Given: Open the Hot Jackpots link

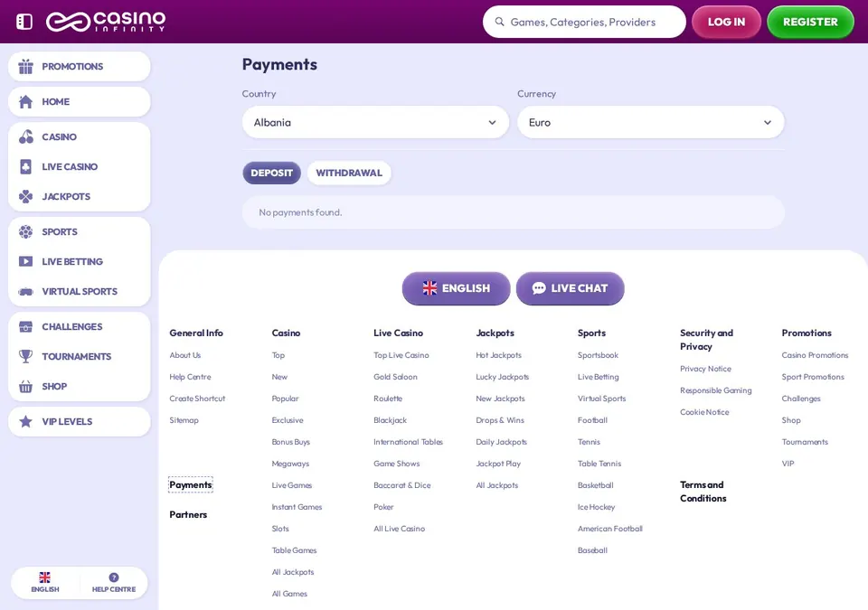Looking at the screenshot, I should (x=498, y=355).
